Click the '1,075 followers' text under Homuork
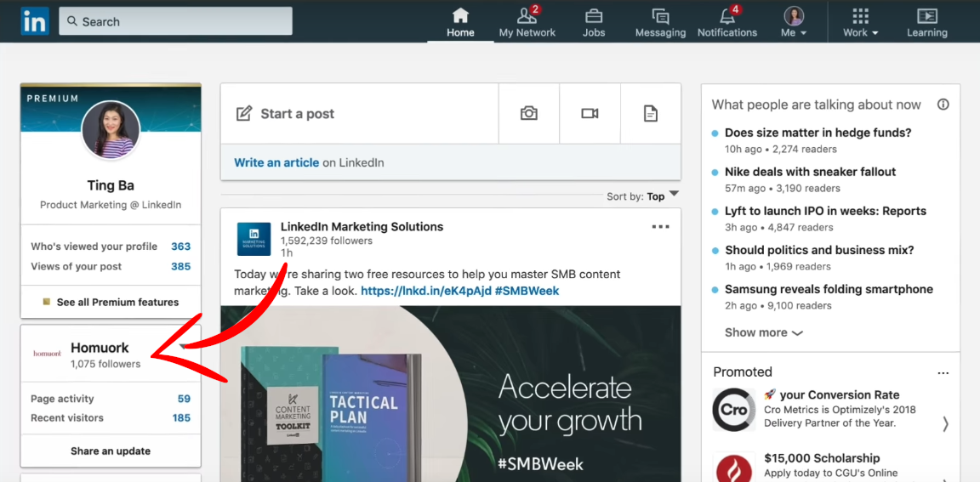Viewport: 980px width, 482px height. pyautogui.click(x=105, y=364)
